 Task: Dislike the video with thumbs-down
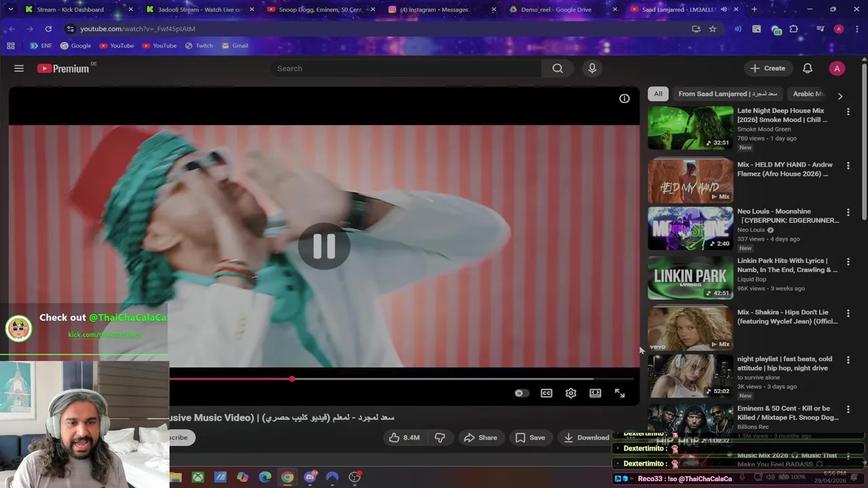tap(439, 438)
